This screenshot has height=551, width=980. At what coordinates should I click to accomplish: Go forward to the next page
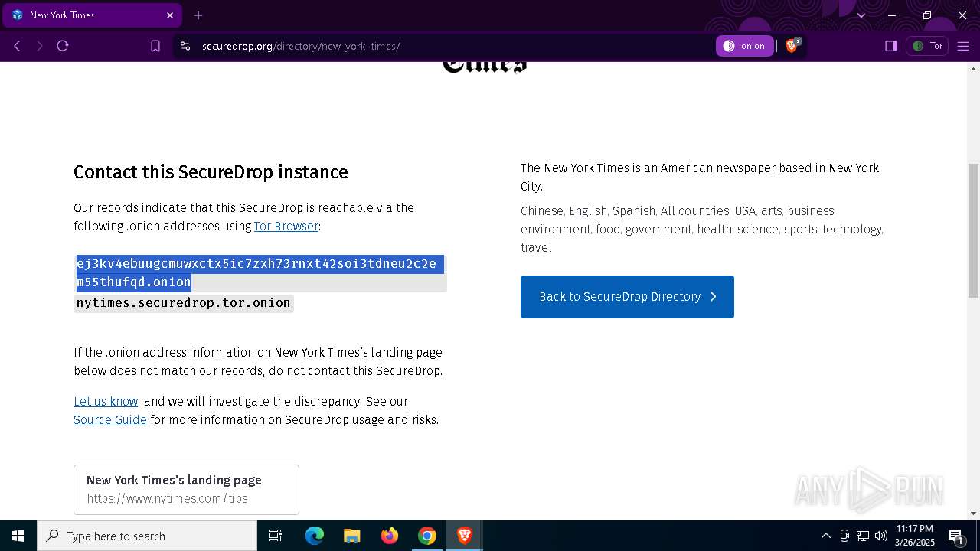tap(40, 46)
